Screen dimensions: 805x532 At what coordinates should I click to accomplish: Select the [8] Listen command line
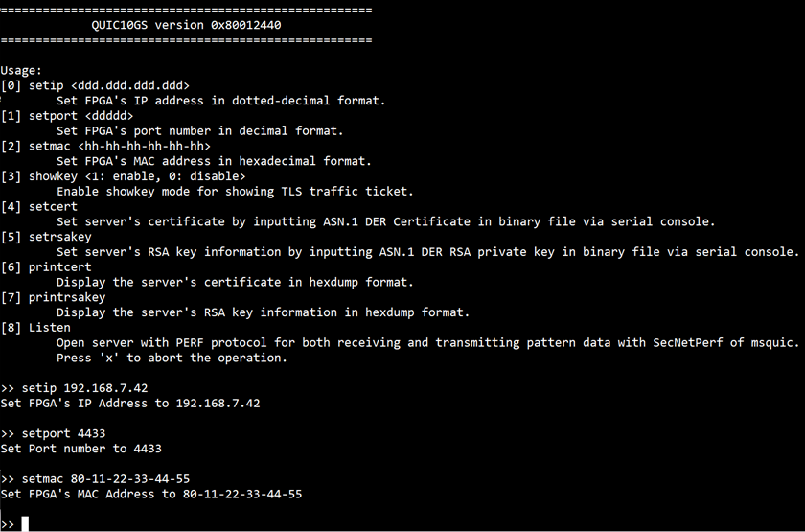click(x=35, y=328)
